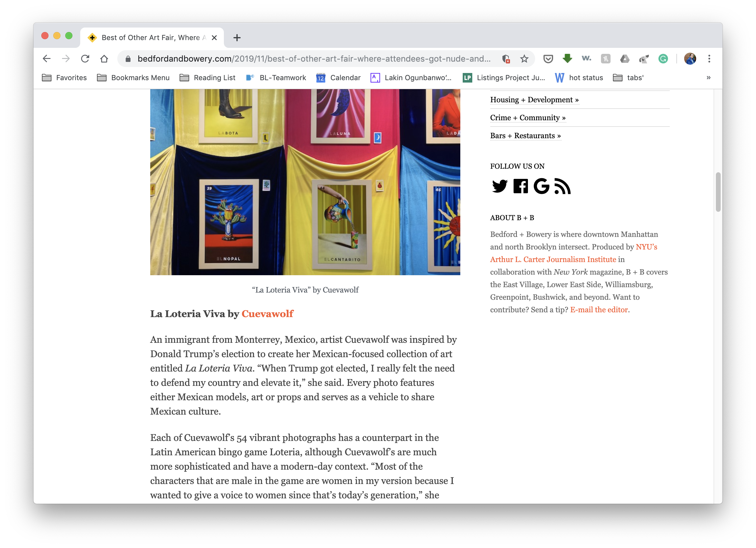This screenshot has width=756, height=548.
Task: Open the Chrome profile avatar
Action: coord(690,59)
